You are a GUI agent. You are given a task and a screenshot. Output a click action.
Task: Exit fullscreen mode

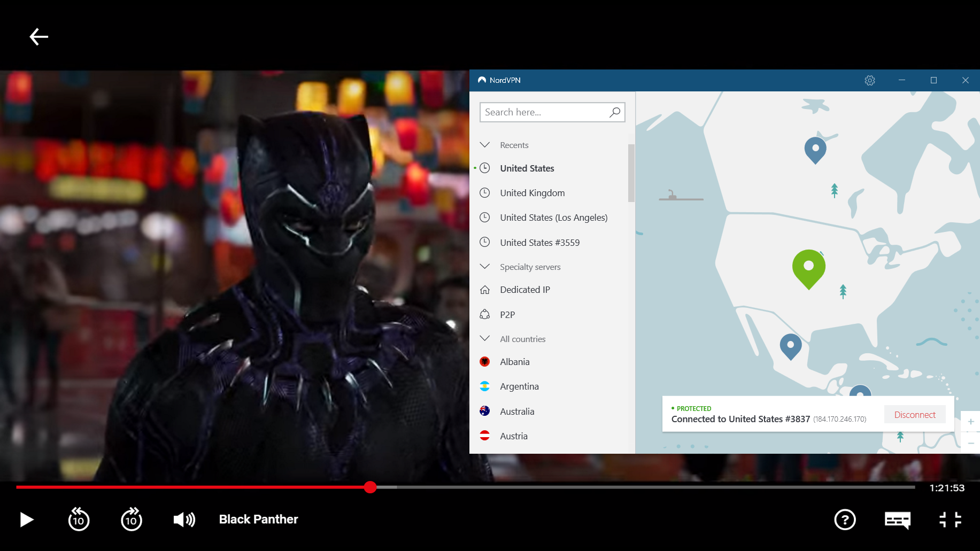950,519
